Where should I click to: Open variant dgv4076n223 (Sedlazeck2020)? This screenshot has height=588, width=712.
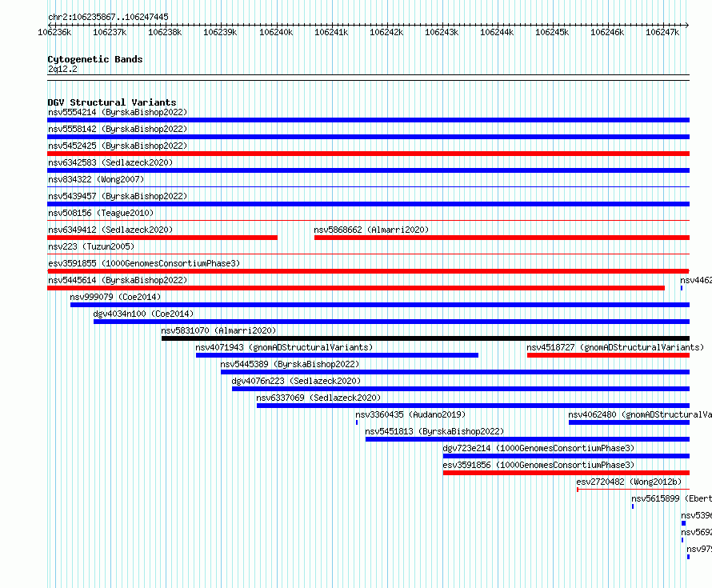[296, 381]
